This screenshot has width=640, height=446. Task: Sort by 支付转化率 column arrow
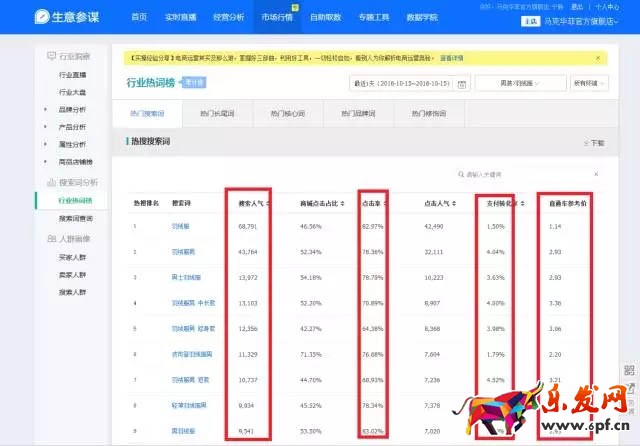coord(522,203)
